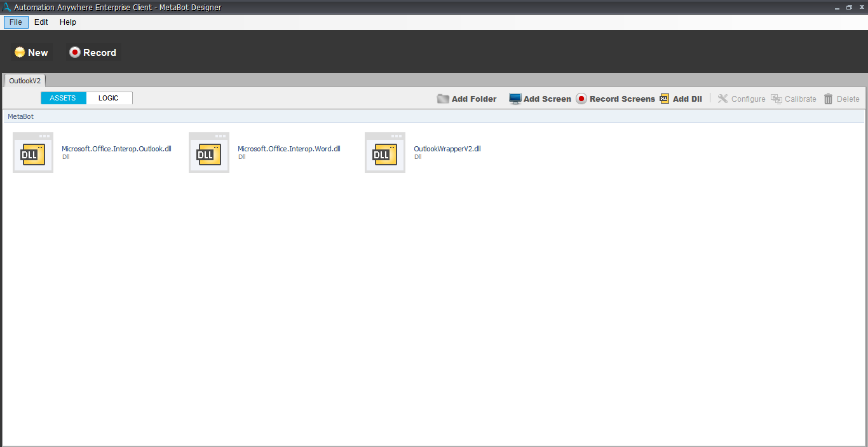Viewport: 868px width, 447px height.
Task: Click the Delete trash can icon
Action: pyautogui.click(x=828, y=99)
